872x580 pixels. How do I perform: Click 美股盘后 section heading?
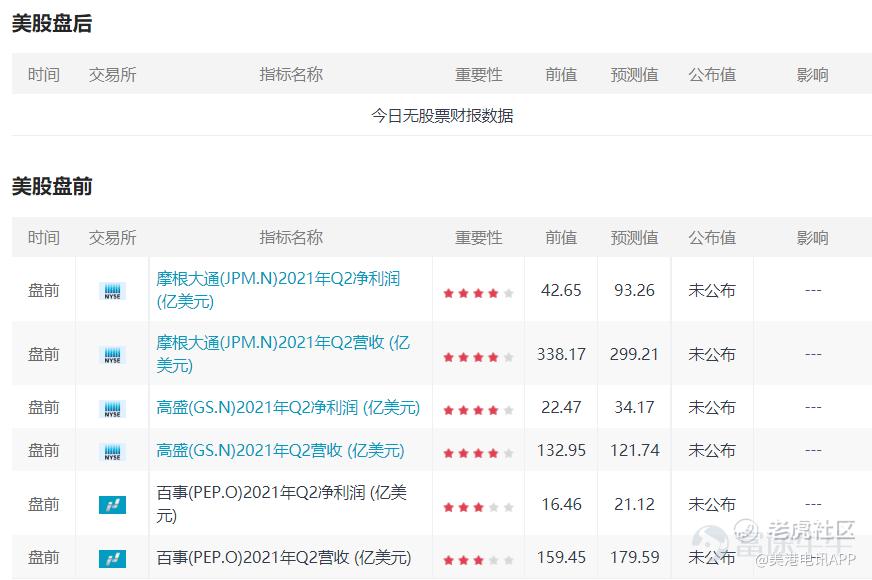(x=52, y=23)
